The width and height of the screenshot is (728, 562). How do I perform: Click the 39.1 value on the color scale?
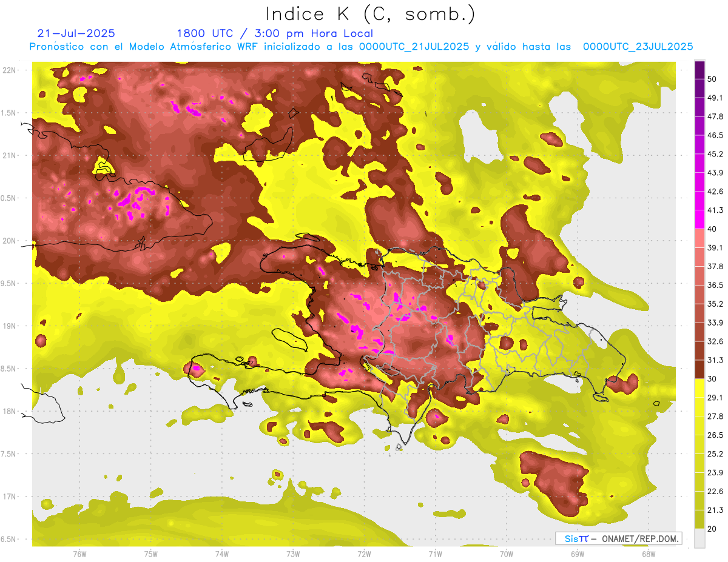click(716, 248)
